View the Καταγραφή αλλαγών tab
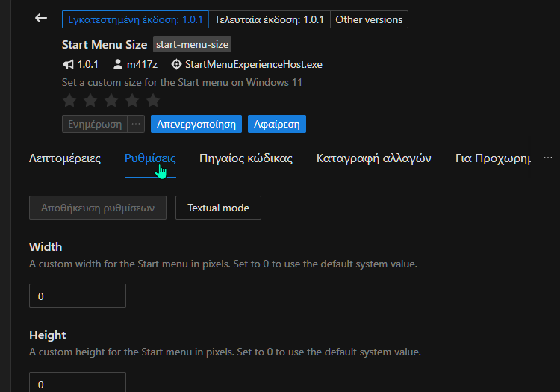This screenshot has height=392, width=560. click(x=374, y=158)
